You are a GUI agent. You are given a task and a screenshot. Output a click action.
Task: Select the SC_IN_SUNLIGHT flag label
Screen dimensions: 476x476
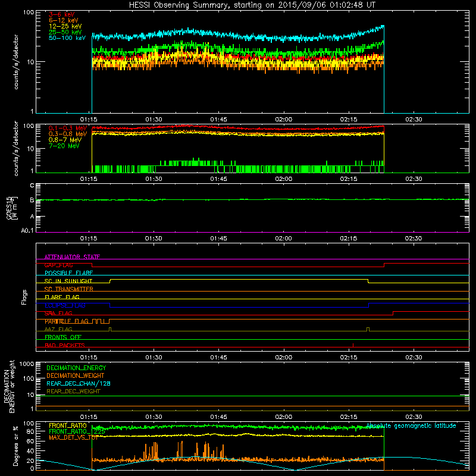tap(68, 281)
